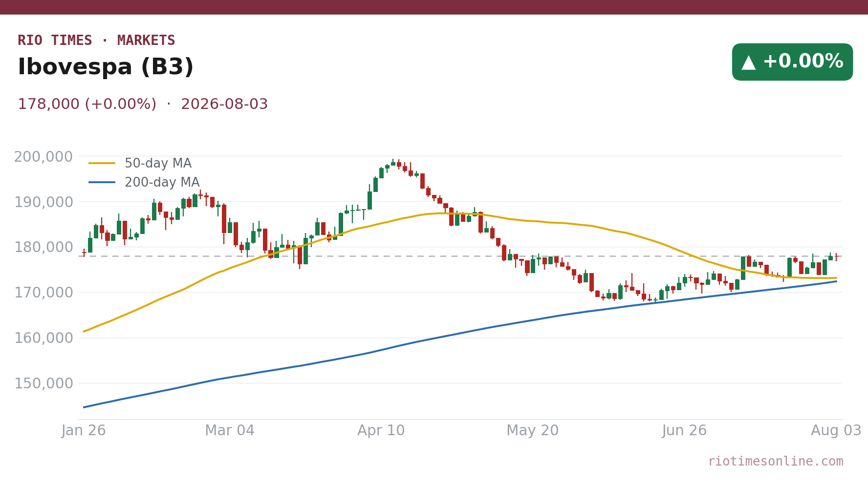Image resolution: width=868 pixels, height=488 pixels.
Task: Click the Jun 26 x-axis date label
Action: click(x=685, y=431)
